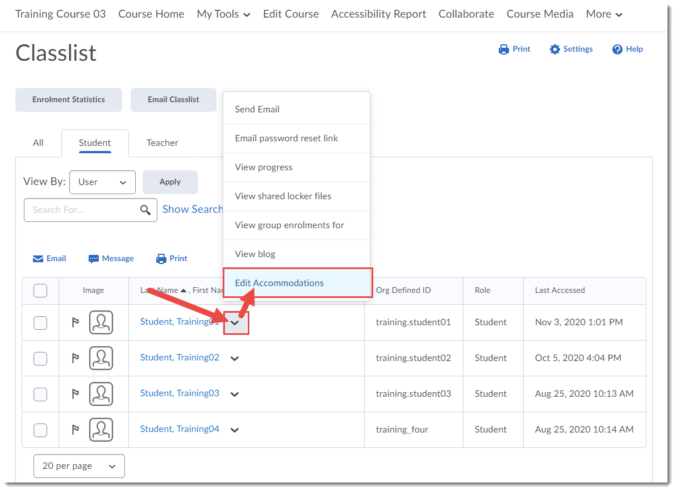Click the Print icon in the page header
676x491 pixels.
pyautogui.click(x=503, y=49)
